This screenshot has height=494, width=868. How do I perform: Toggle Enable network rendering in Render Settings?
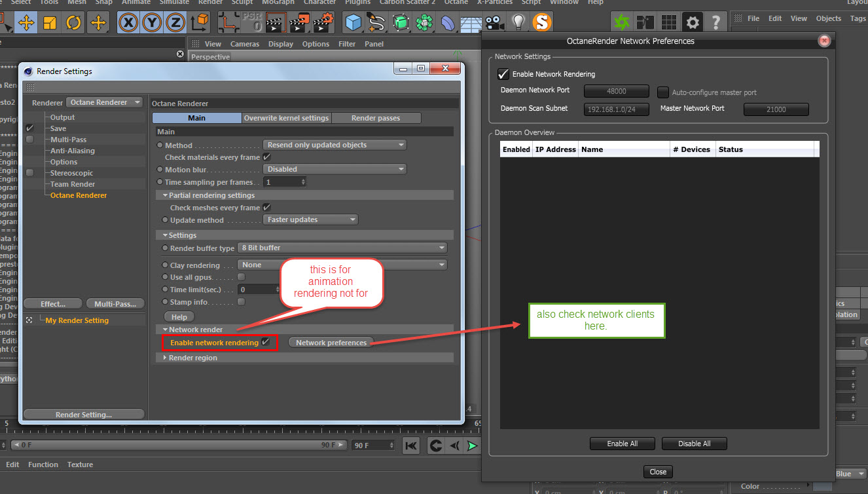click(265, 342)
